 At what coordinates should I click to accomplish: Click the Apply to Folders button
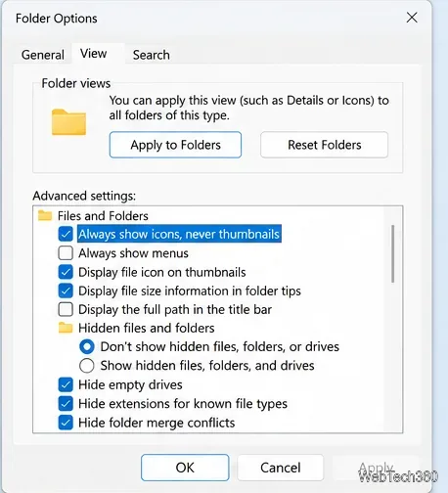click(x=175, y=145)
